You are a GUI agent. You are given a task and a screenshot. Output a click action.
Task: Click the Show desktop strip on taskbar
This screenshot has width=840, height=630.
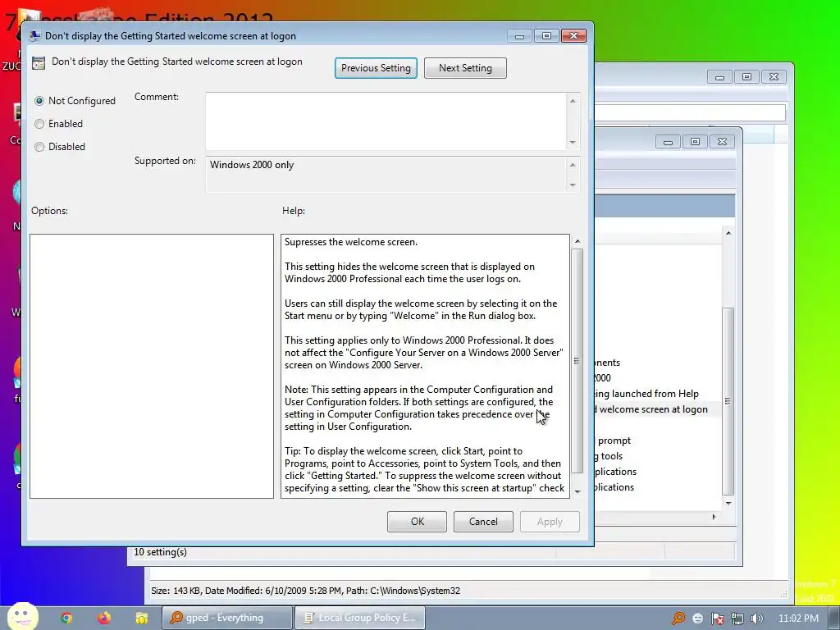(834, 618)
